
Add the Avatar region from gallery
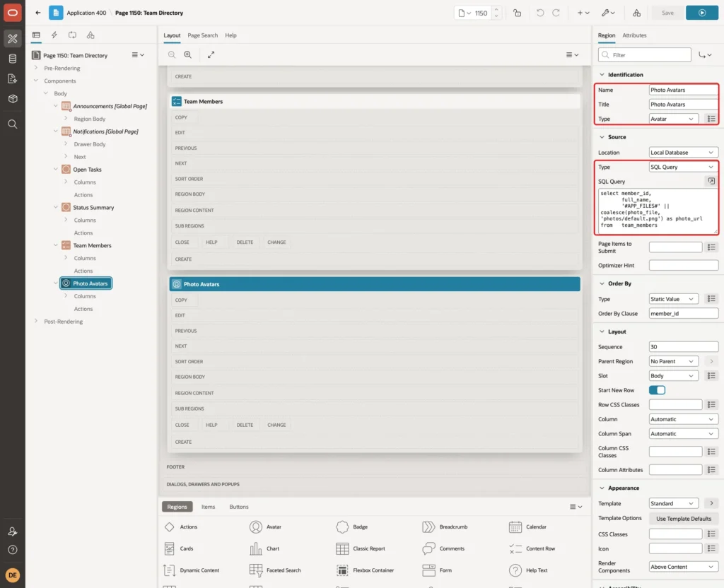[266, 527]
